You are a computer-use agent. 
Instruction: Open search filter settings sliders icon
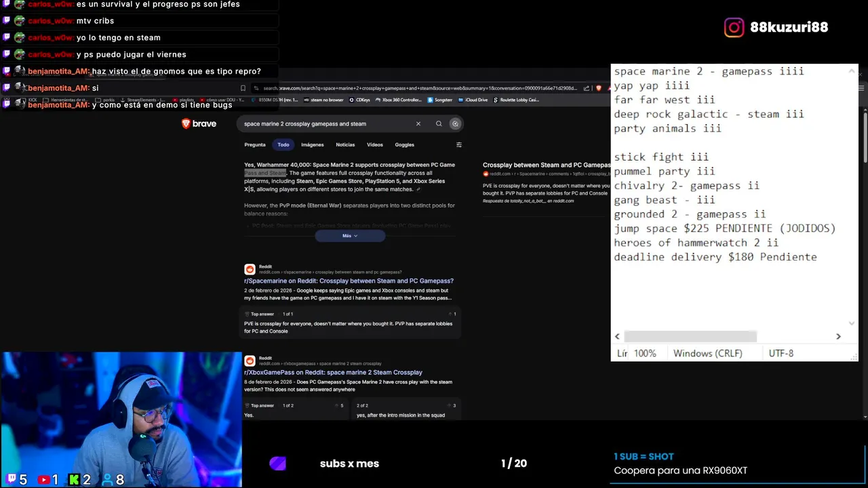coord(459,144)
